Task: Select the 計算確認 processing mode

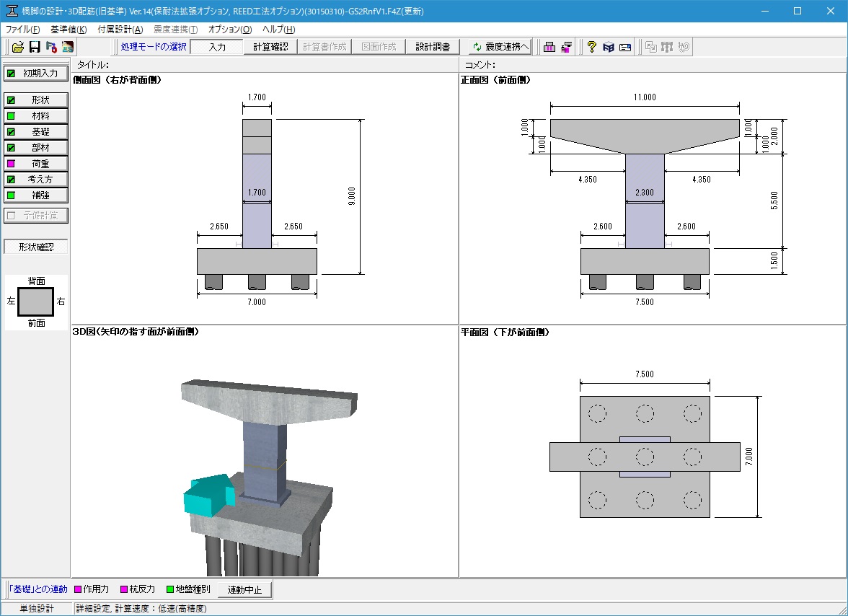Action: pos(270,47)
